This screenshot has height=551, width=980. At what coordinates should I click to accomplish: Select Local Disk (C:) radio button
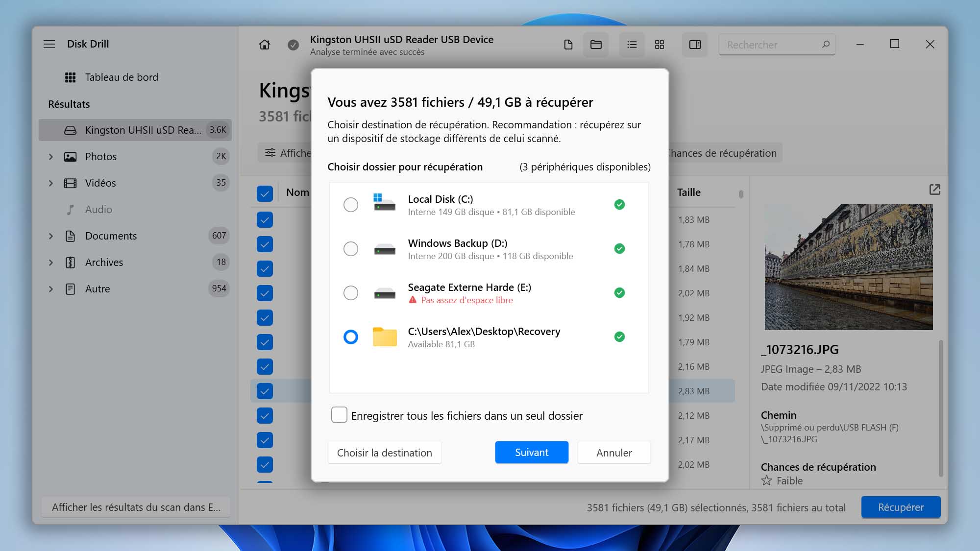click(351, 205)
